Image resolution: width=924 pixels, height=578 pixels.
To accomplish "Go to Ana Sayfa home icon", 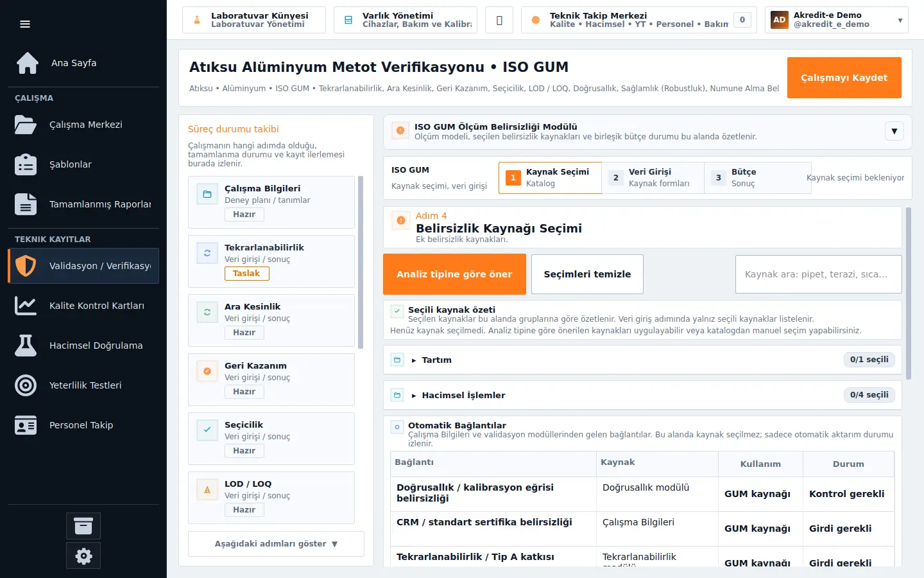I will point(28,63).
